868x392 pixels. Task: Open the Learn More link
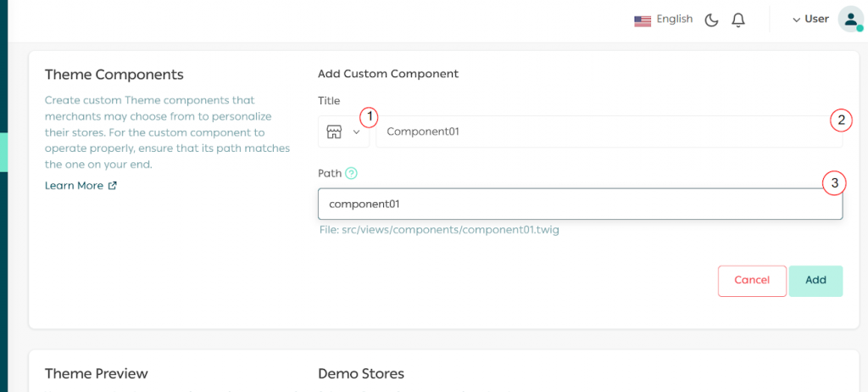click(74, 186)
